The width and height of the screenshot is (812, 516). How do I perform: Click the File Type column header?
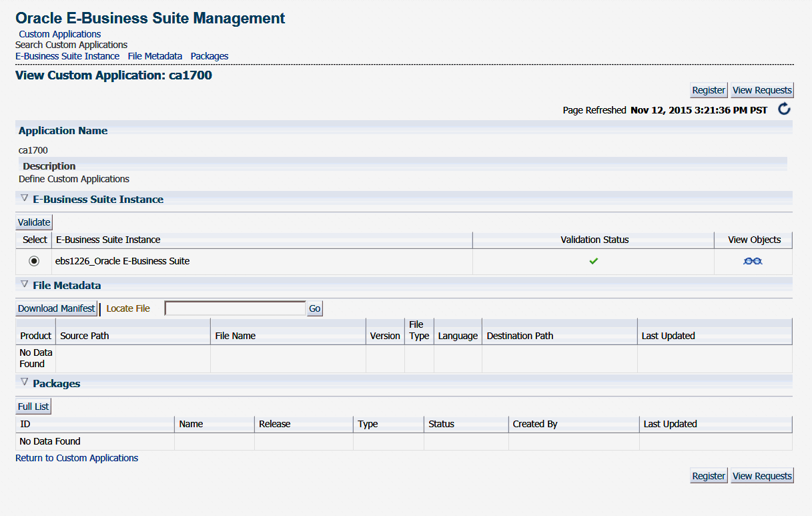point(419,330)
